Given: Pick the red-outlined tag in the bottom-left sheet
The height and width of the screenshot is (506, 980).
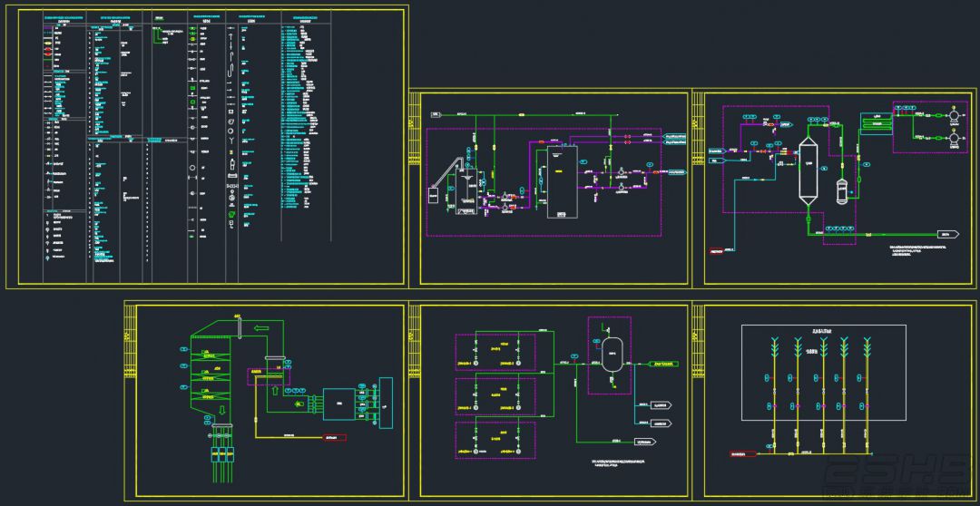Looking at the screenshot, I should coord(334,438).
